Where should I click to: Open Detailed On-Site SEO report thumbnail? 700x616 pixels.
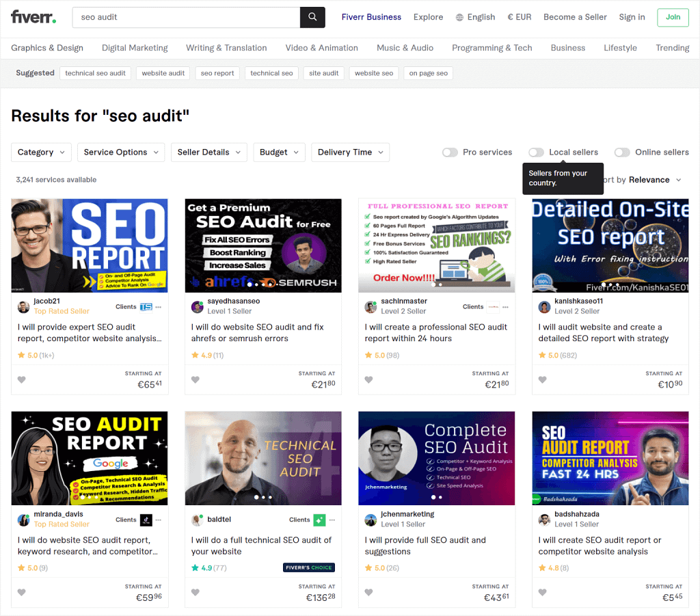610,245
